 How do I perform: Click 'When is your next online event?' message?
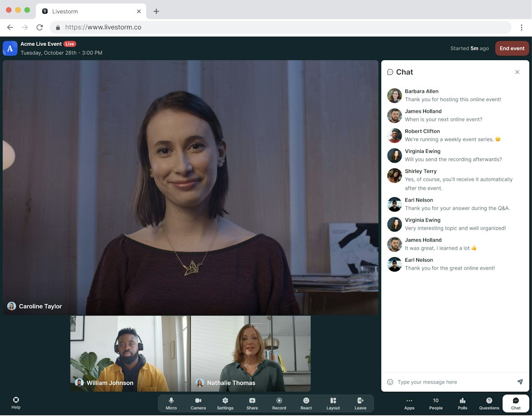pos(443,120)
